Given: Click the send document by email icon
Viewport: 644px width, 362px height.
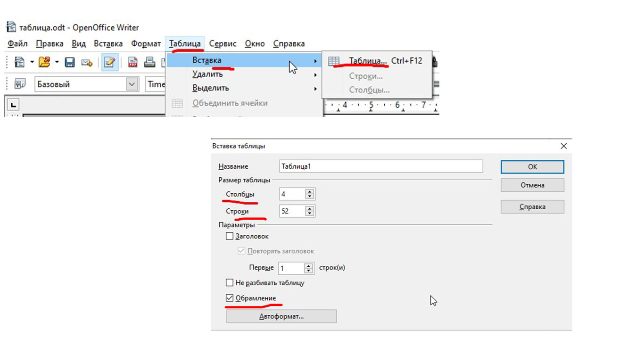Looking at the screenshot, I should [86, 62].
